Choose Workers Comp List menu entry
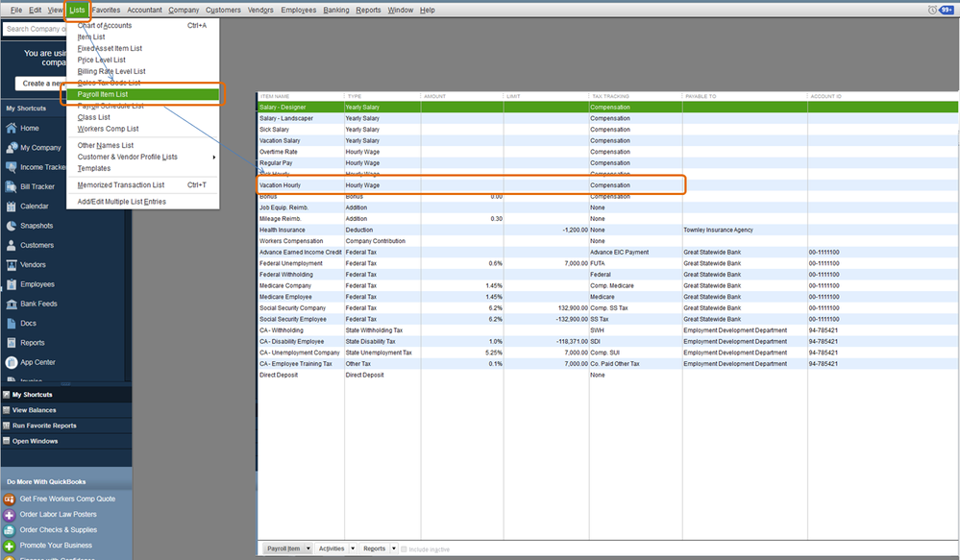960x560 pixels. 142,129
